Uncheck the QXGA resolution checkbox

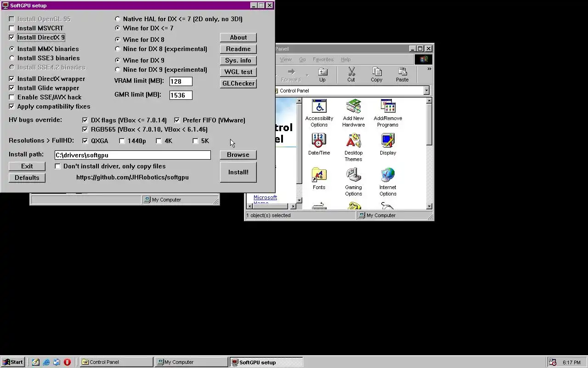(85, 141)
